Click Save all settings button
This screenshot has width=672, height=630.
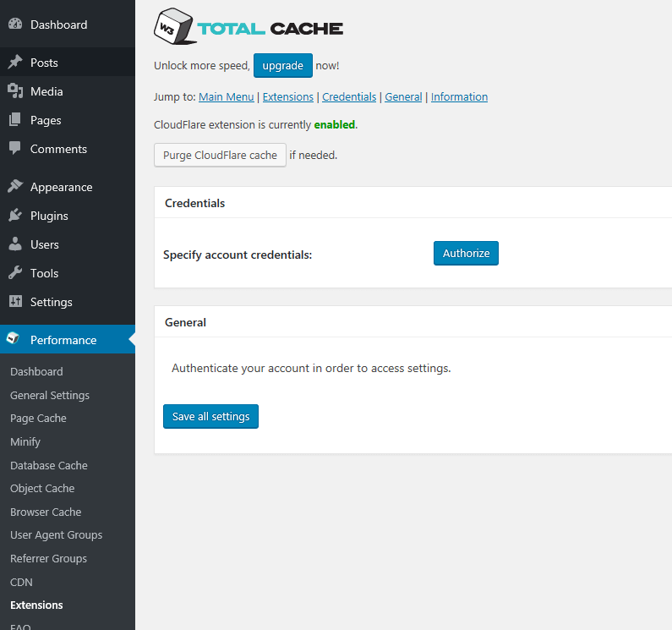[210, 416]
